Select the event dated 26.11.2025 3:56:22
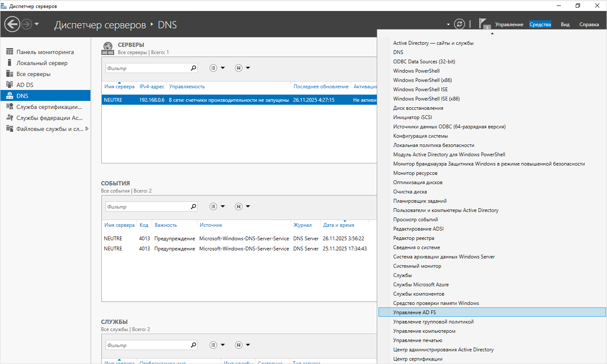 tap(239, 239)
